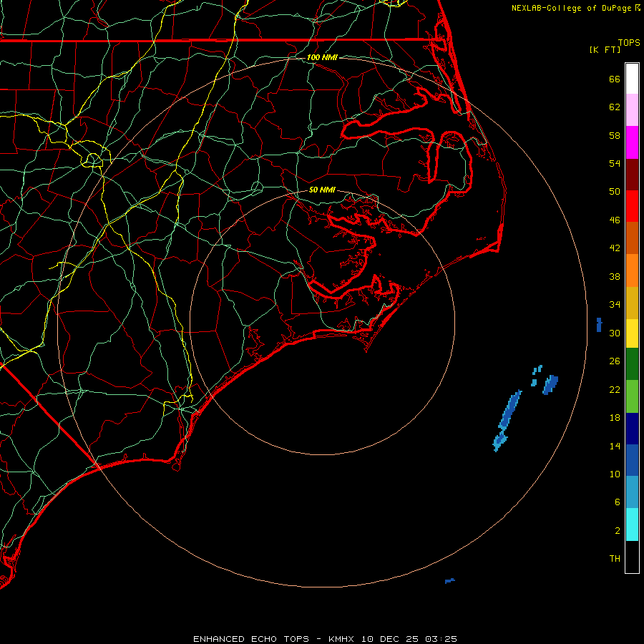Click the magenta legend swatch
The width and height of the screenshot is (644, 644).
[632, 142]
